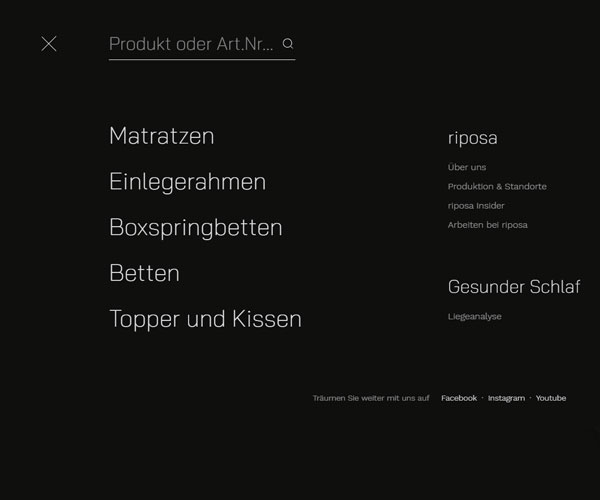Visit the Facebook social link
The image size is (600, 500).
(459, 398)
